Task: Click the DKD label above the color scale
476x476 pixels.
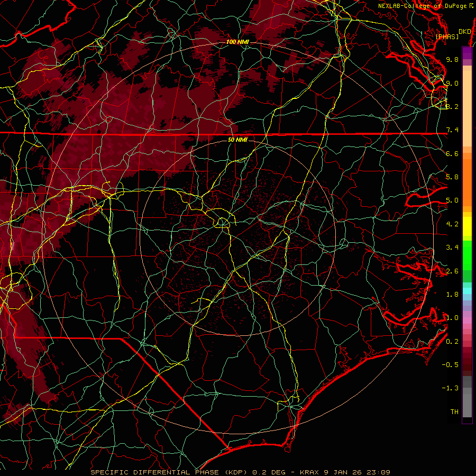Action: tap(465, 32)
